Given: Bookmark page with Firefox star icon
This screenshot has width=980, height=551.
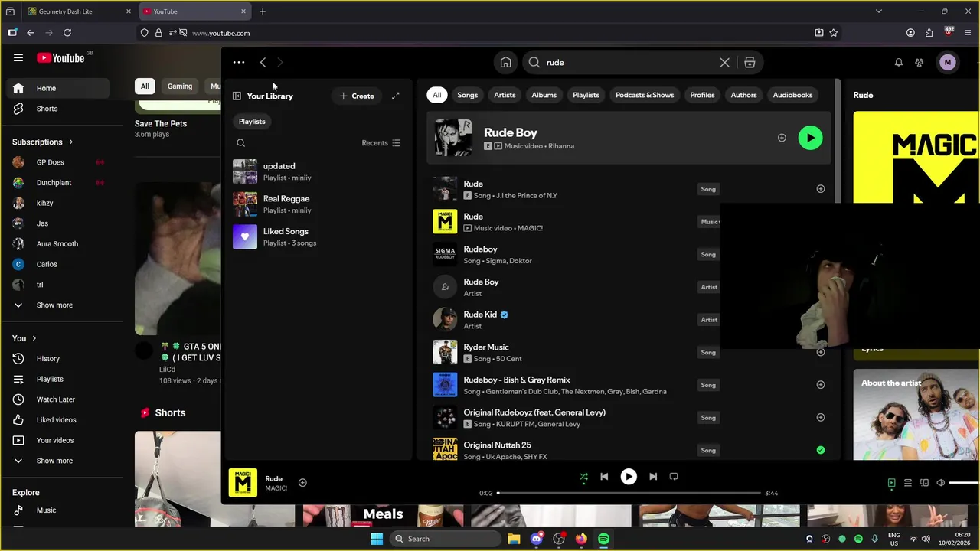Looking at the screenshot, I should [x=834, y=33].
